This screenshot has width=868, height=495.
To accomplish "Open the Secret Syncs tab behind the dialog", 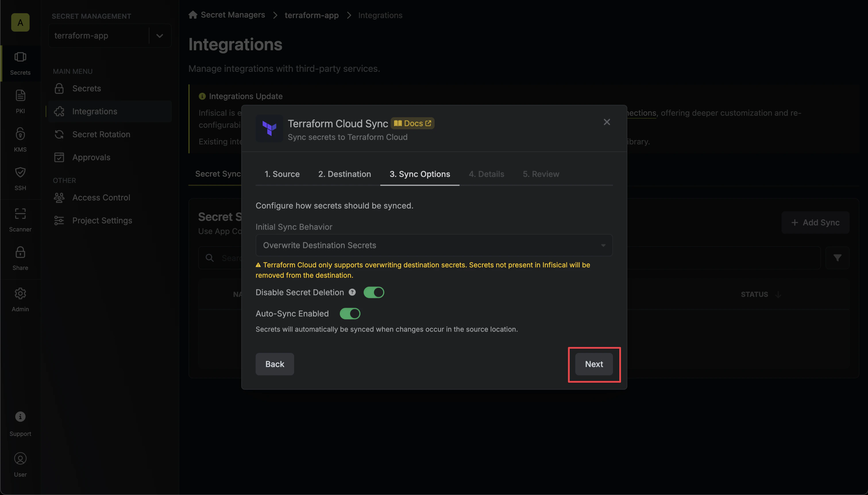I will point(218,174).
